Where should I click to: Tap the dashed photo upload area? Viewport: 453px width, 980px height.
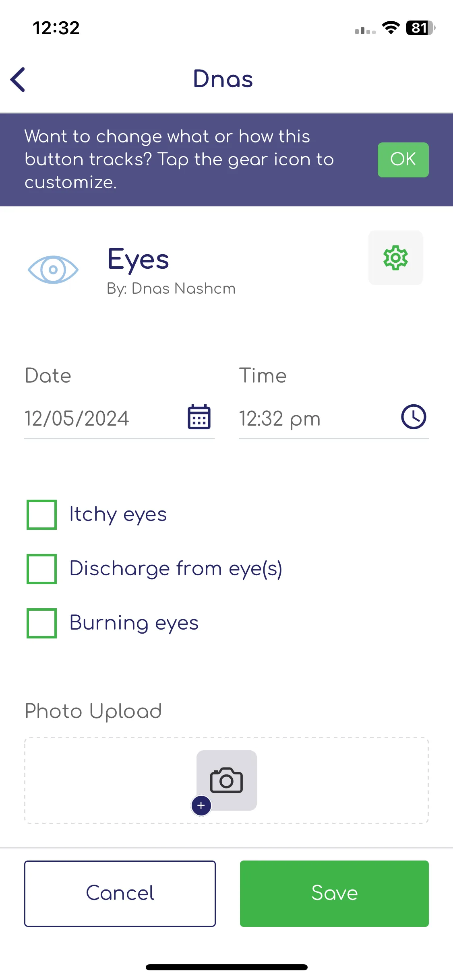(226, 780)
